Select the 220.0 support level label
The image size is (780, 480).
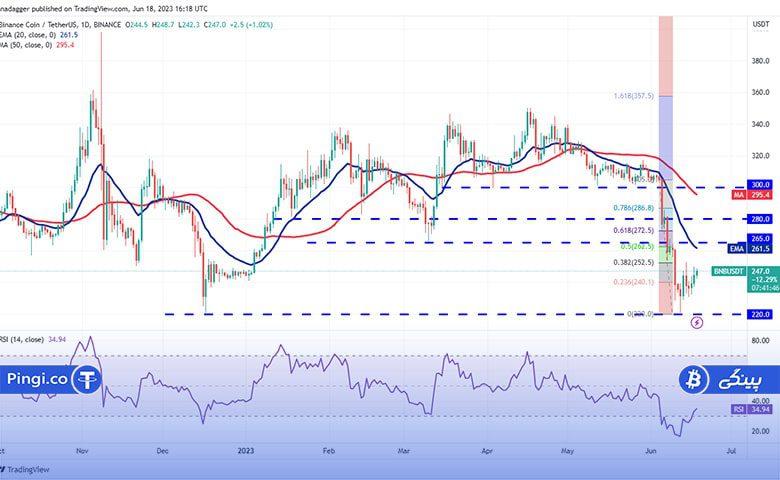click(760, 314)
